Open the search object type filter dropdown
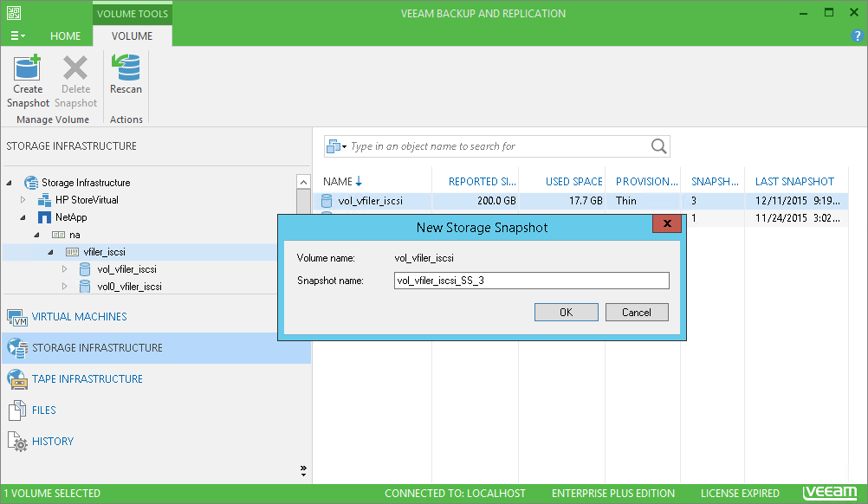Image resolution: width=868 pixels, height=504 pixels. coord(337,146)
